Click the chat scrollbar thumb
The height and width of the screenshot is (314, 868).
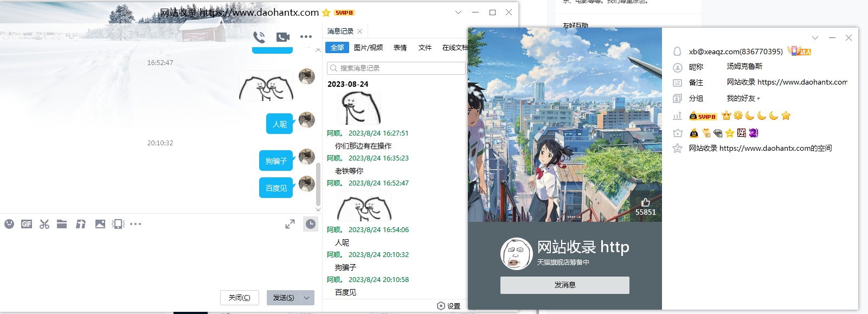coord(318,183)
